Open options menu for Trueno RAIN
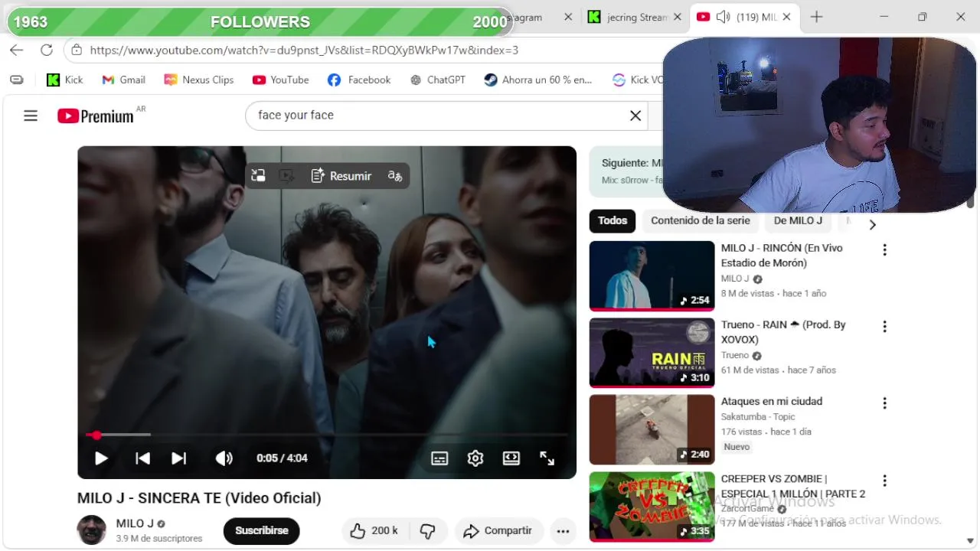Image resolution: width=980 pixels, height=551 pixels. (884, 327)
